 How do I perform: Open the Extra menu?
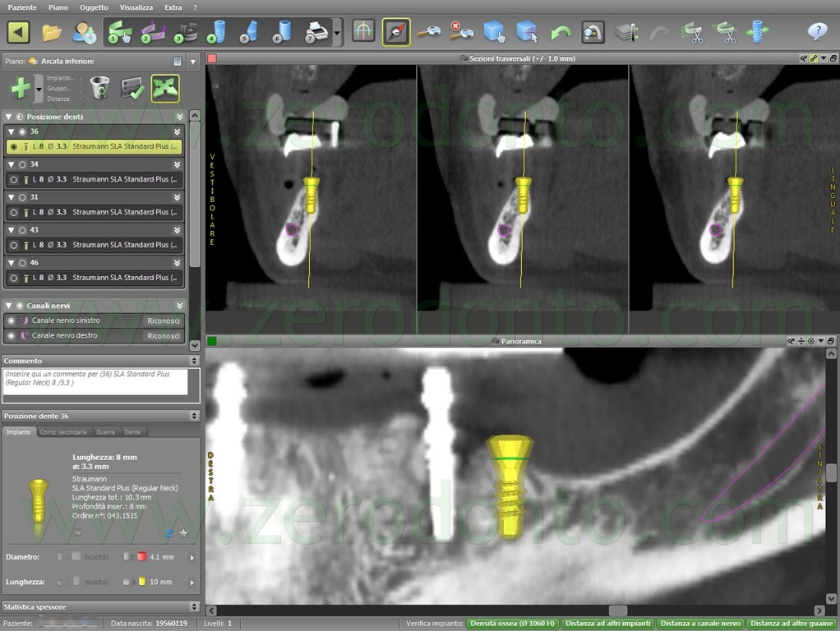click(x=173, y=7)
